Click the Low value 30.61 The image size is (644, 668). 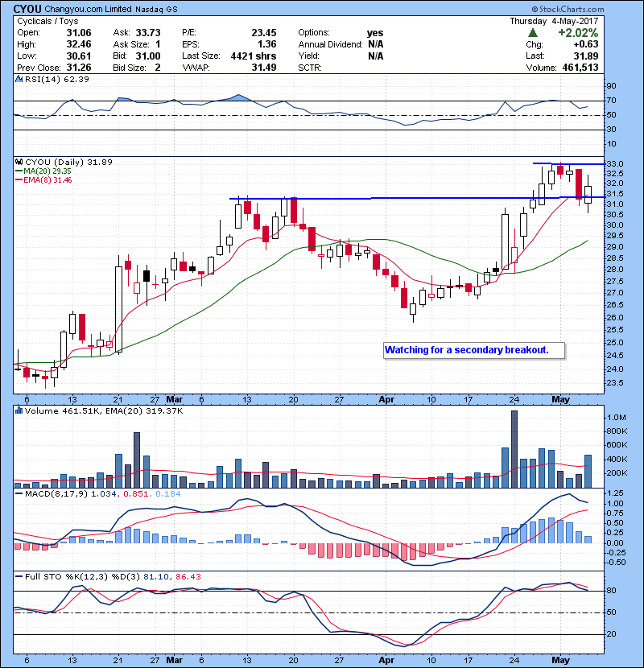point(79,56)
